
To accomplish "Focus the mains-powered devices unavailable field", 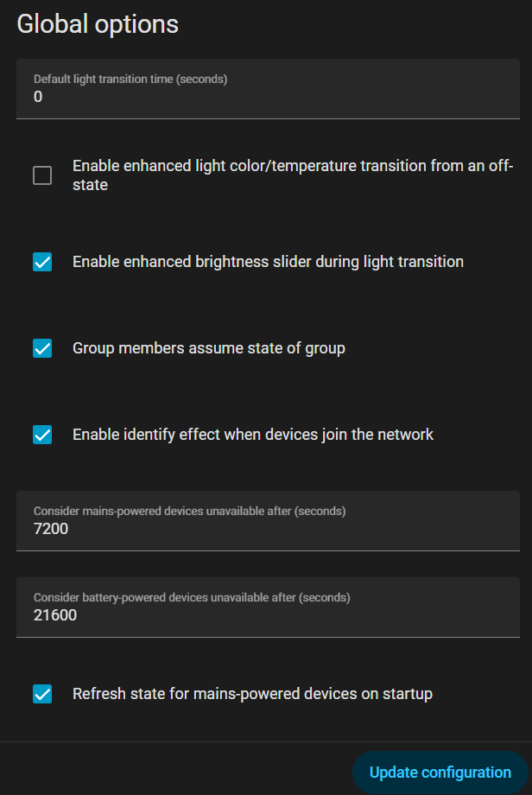I will (x=268, y=521).
